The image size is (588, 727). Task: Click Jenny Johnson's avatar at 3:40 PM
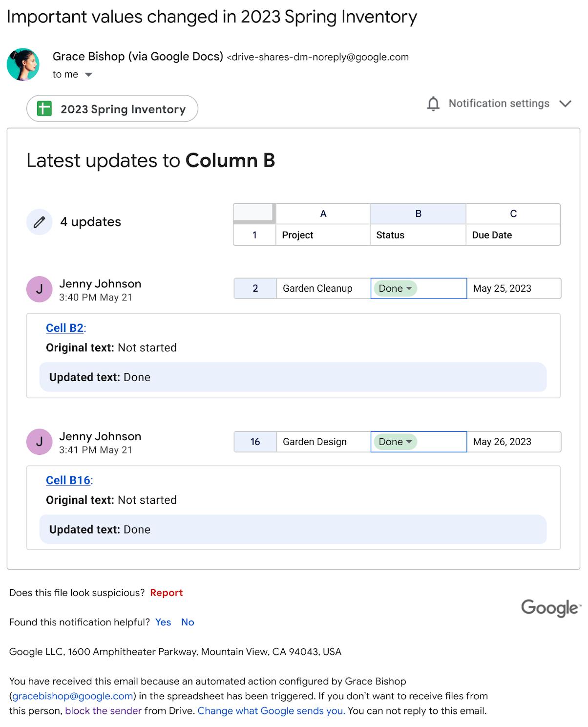40,289
